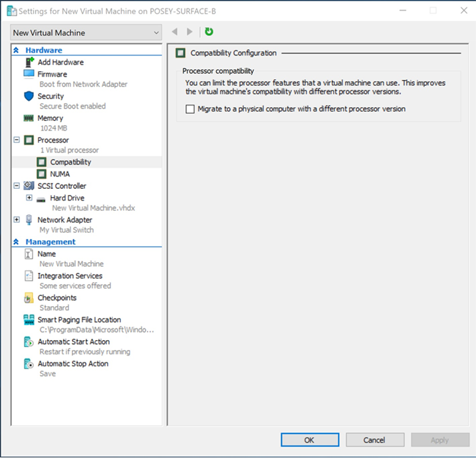Click the Cancel button
The image size is (476, 458).
pos(375,440)
